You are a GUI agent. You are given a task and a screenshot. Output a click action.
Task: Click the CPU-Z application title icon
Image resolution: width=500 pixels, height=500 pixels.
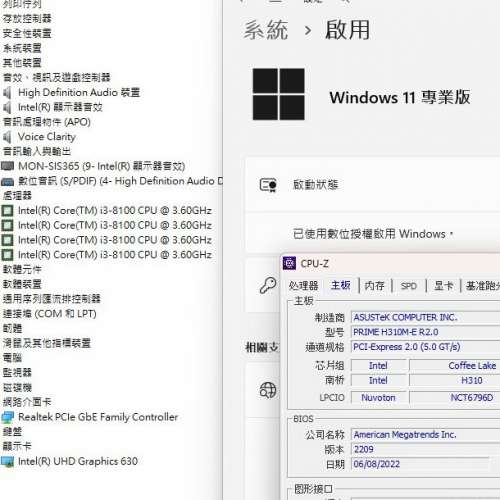click(289, 263)
